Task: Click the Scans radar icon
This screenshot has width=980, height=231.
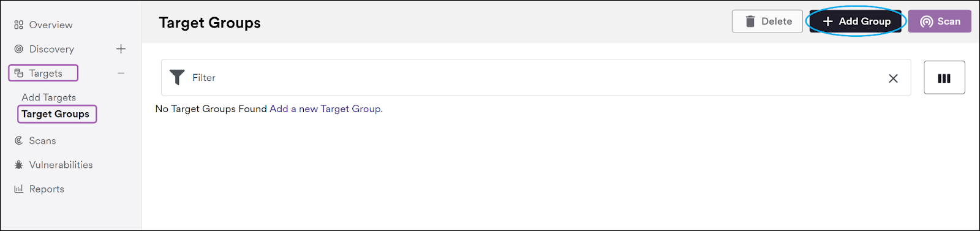Action: [18, 140]
